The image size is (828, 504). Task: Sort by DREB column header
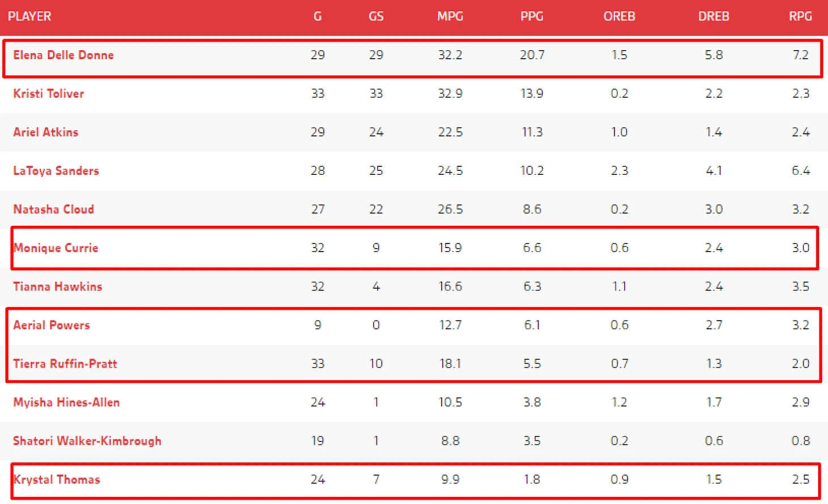[x=713, y=16]
